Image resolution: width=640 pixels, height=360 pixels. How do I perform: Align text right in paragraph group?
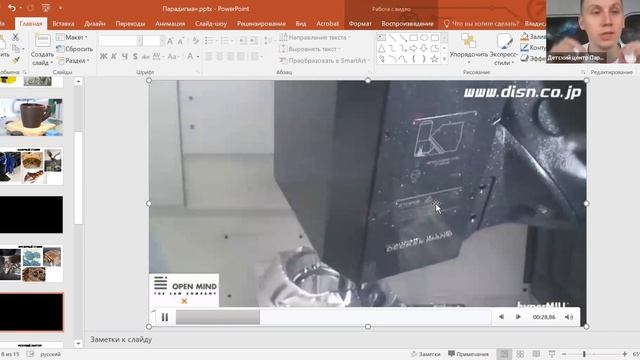231,56
